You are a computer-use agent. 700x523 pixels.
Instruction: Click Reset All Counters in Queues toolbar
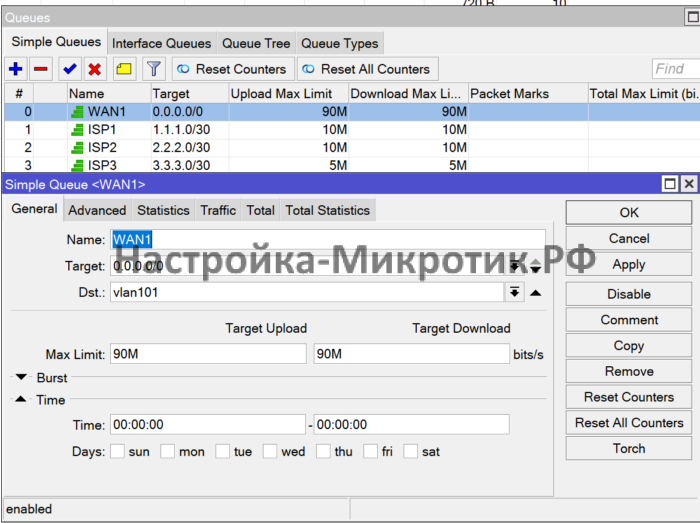367,69
